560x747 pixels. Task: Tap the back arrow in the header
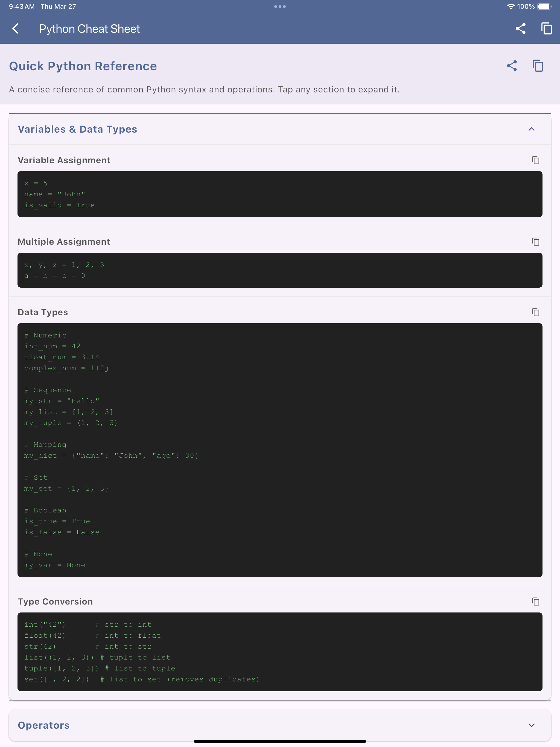coord(16,29)
